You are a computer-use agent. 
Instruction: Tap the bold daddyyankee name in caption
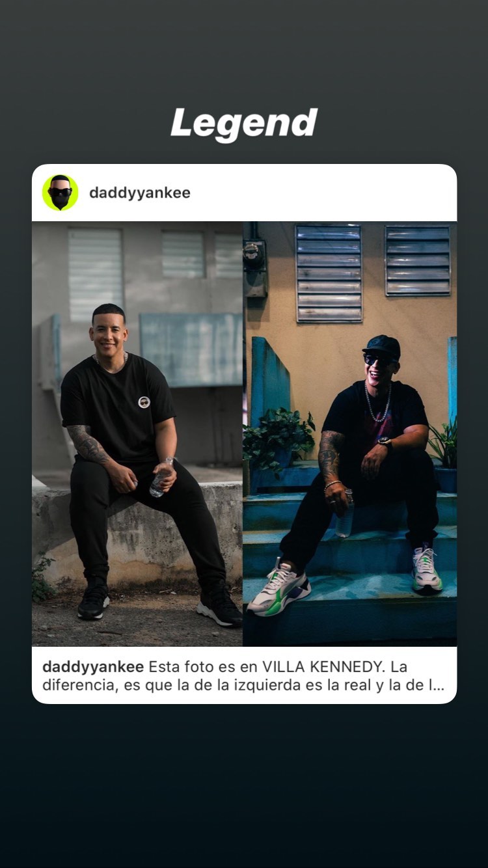[x=93, y=667]
